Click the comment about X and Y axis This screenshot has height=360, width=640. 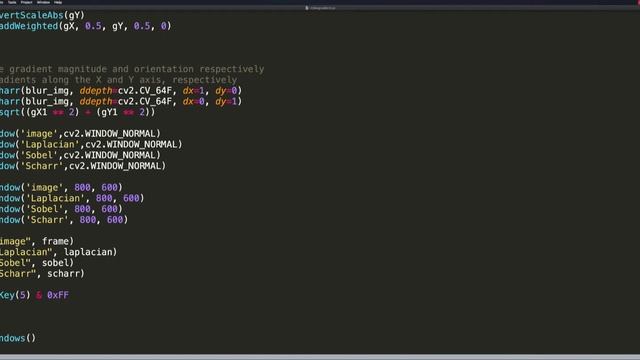tap(118, 80)
